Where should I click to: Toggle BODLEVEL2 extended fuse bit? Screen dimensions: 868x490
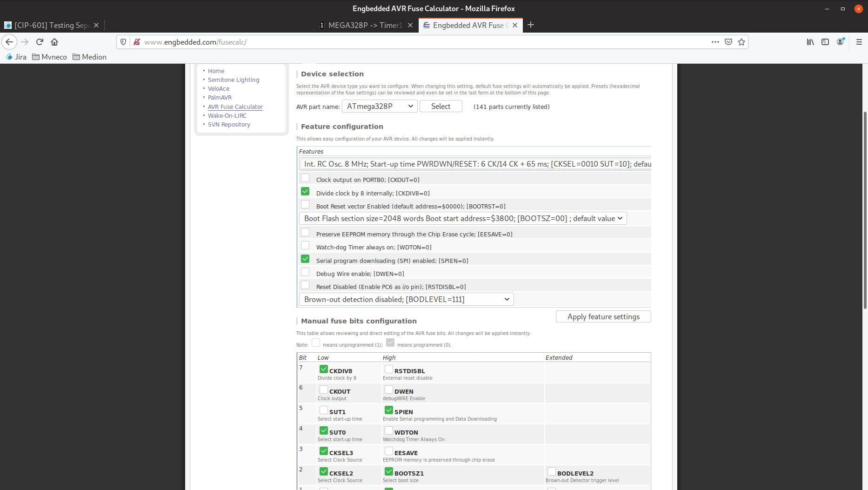[x=552, y=471]
